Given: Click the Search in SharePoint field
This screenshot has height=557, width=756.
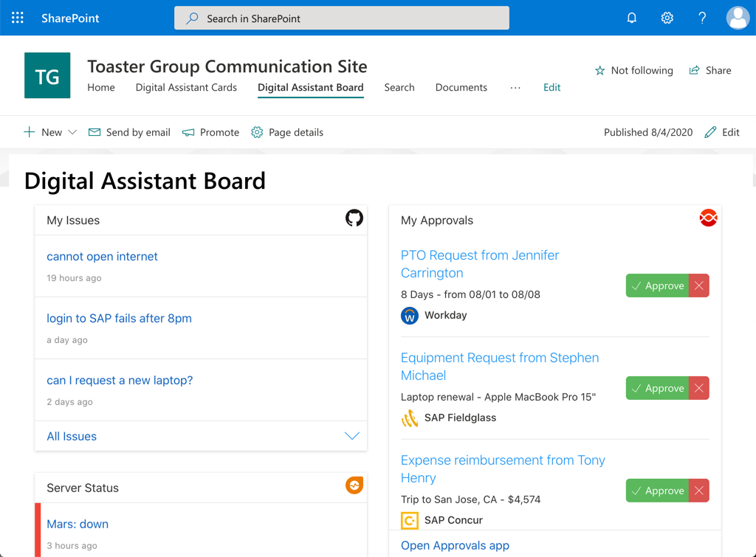Looking at the screenshot, I should (x=341, y=18).
